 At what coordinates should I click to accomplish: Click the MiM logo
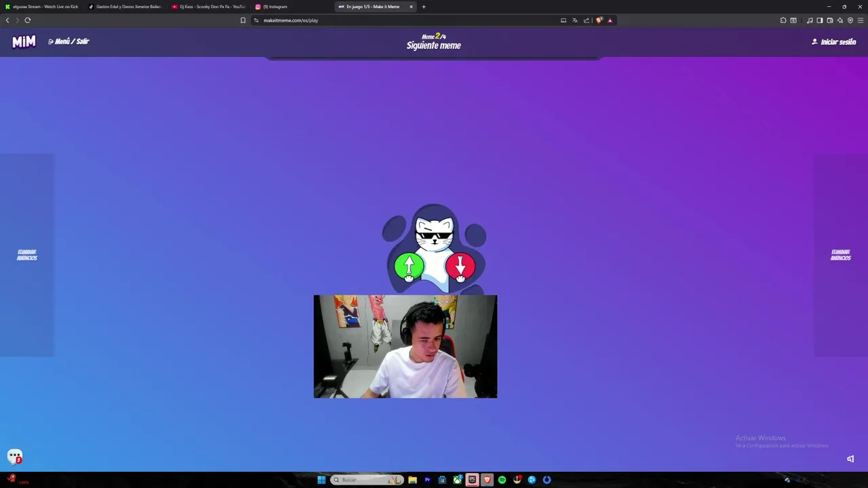24,42
